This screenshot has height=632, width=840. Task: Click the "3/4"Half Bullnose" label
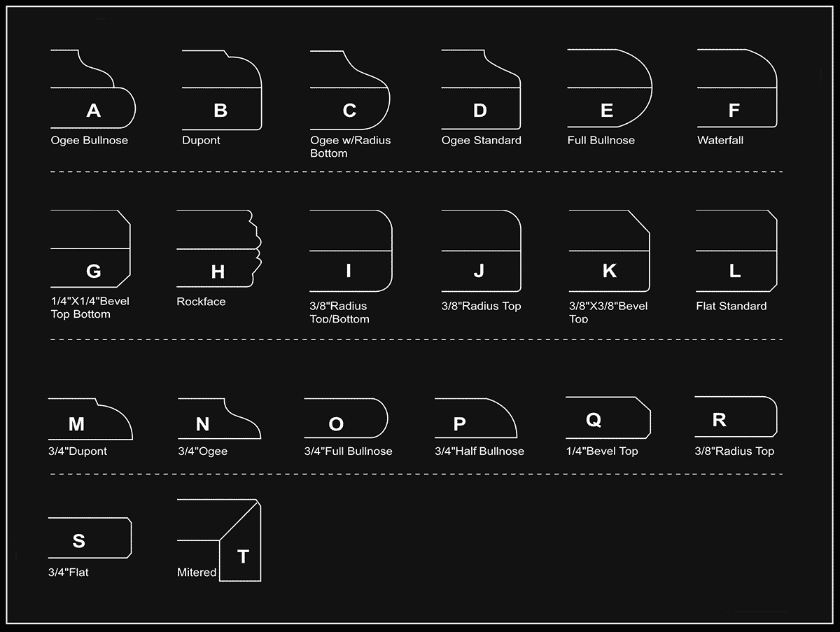point(479,451)
